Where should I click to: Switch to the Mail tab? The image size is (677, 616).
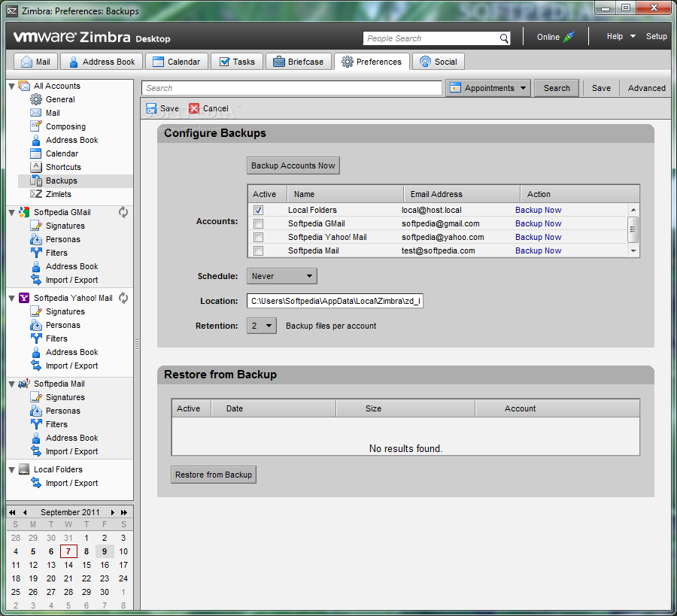[x=36, y=62]
